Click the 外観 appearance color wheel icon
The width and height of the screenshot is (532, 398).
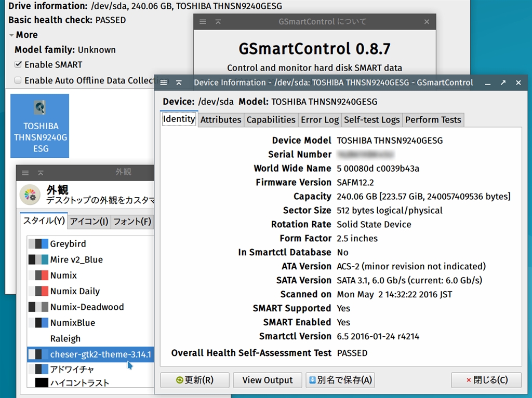(x=30, y=195)
